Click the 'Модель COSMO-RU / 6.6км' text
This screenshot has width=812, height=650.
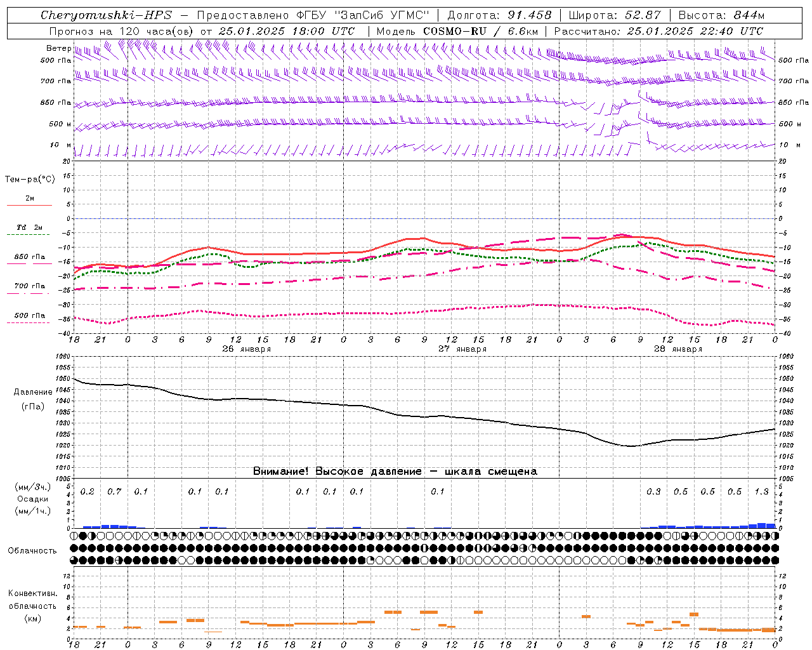click(457, 31)
